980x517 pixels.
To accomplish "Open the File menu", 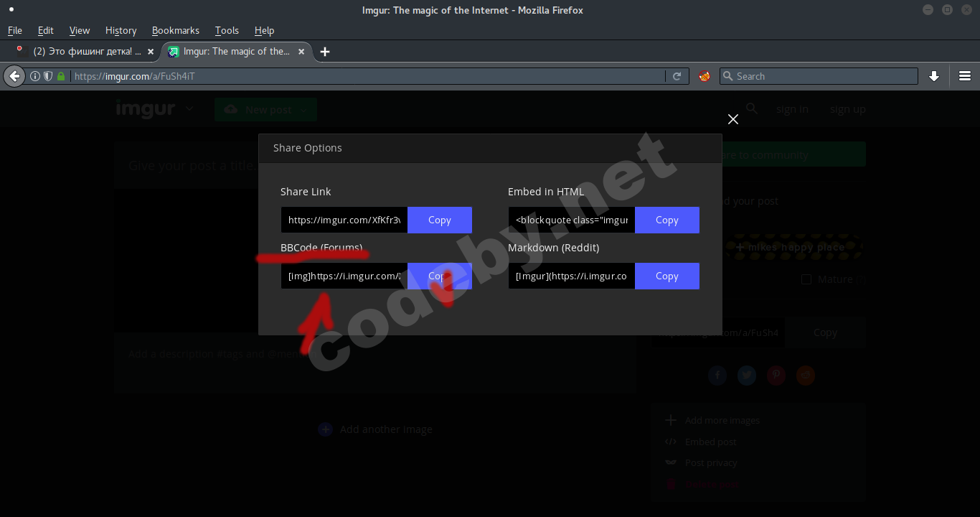I will coord(15,30).
